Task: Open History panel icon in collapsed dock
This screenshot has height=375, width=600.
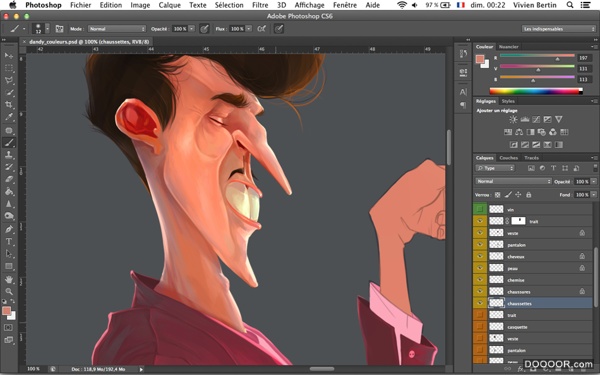Action: click(x=463, y=54)
